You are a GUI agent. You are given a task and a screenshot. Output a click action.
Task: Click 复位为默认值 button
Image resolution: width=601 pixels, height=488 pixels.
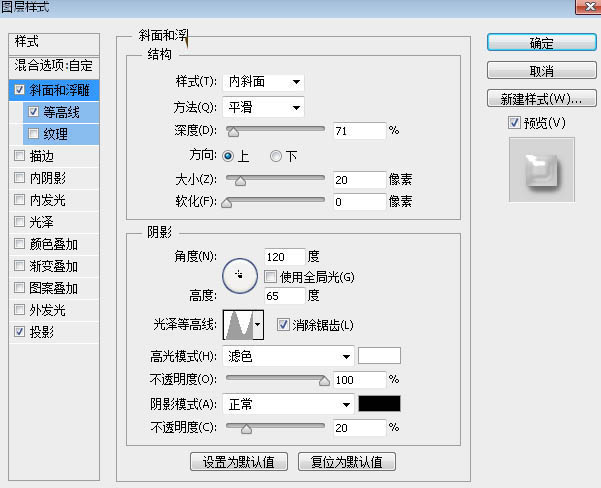pyautogui.click(x=346, y=462)
